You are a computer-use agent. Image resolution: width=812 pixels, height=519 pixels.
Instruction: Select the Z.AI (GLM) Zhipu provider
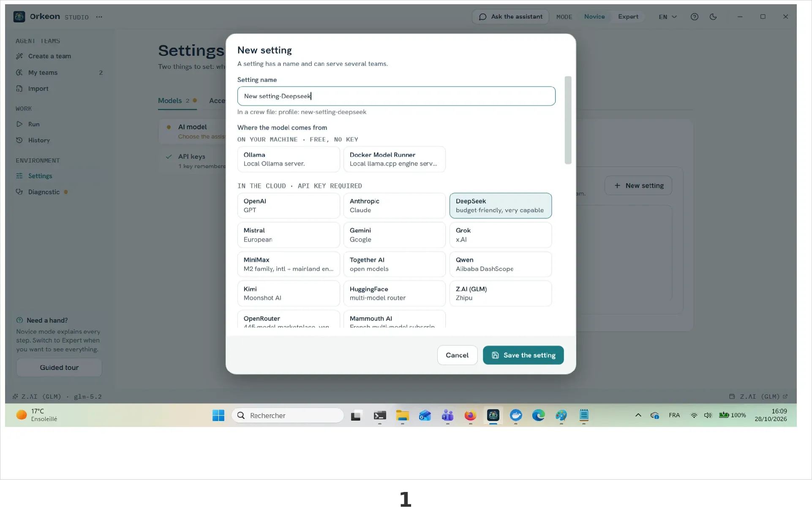tap(501, 293)
